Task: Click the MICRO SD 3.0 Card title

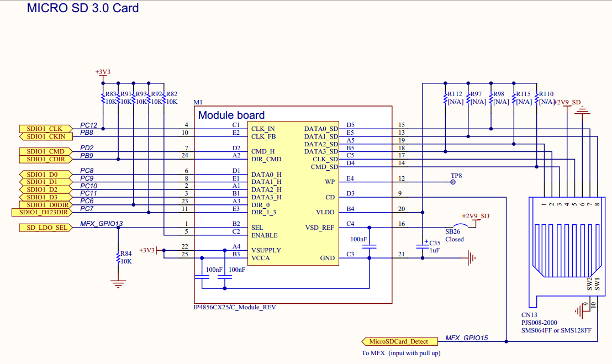Action: (83, 8)
